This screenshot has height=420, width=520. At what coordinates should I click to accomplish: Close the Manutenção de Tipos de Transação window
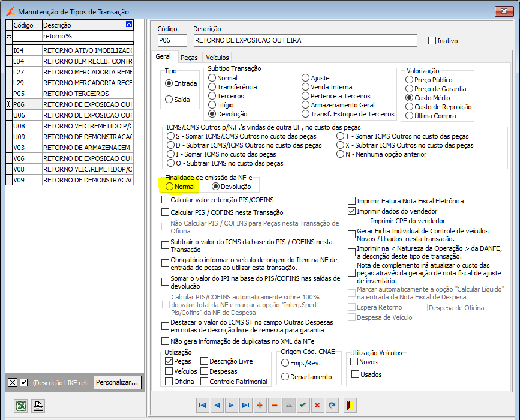point(504,11)
